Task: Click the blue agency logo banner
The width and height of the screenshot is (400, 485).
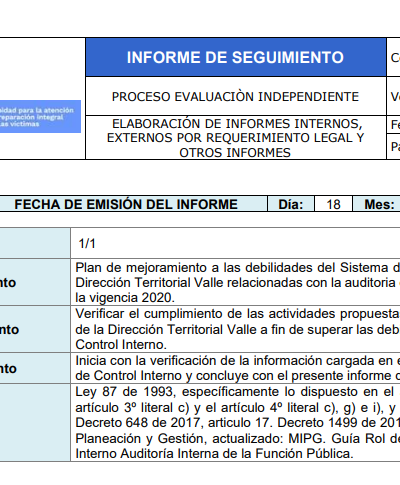Action: pyautogui.click(x=40, y=117)
